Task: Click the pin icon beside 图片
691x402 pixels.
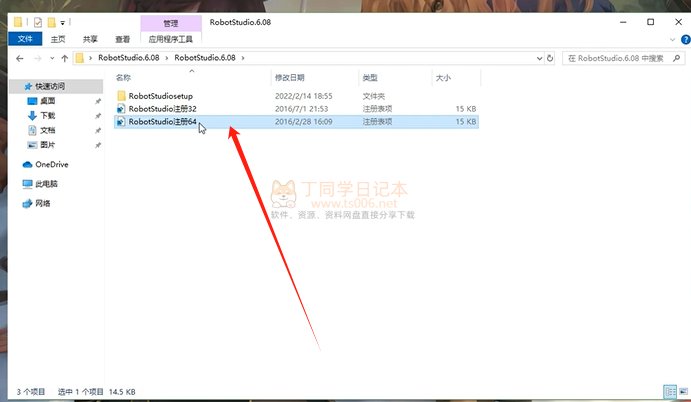Action: coord(97,145)
